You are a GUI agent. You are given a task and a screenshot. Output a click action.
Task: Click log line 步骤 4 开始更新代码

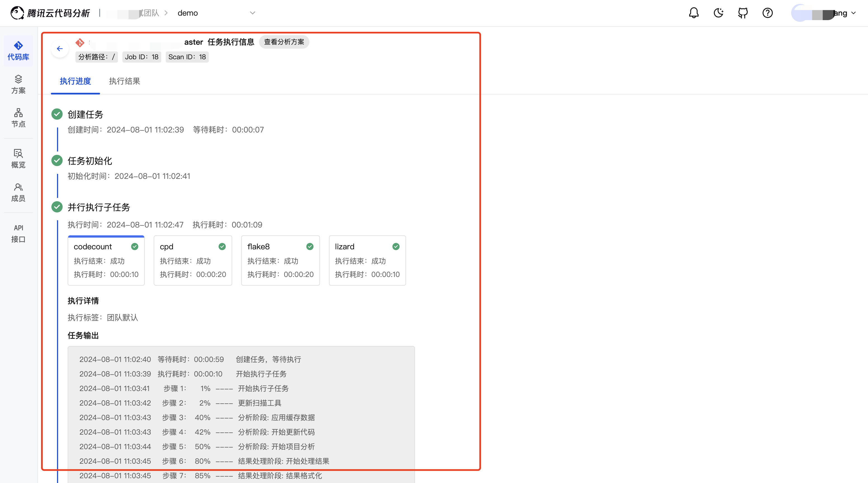(x=197, y=432)
